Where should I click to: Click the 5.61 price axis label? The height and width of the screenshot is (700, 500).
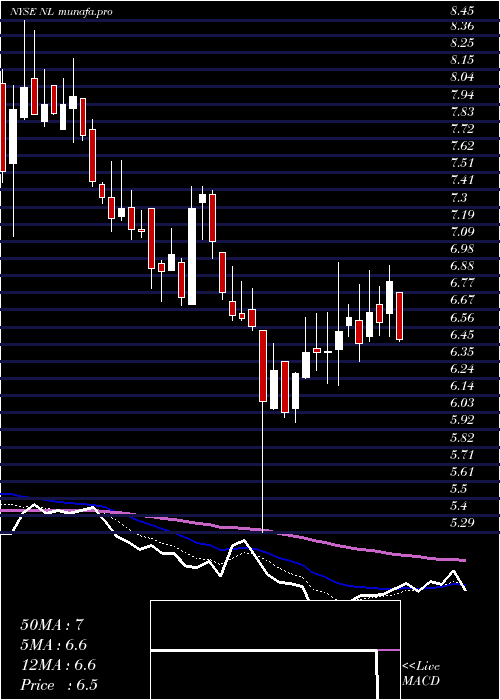pos(462,472)
